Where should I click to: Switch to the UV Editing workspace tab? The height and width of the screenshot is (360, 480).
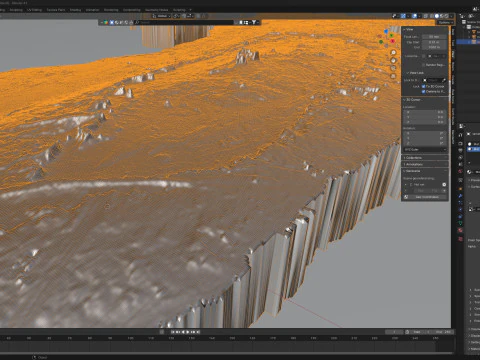click(x=34, y=10)
